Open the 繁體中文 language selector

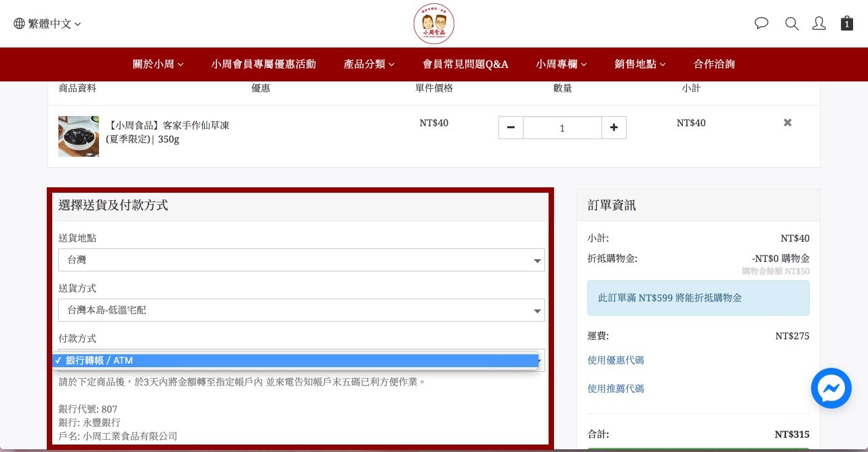point(47,24)
